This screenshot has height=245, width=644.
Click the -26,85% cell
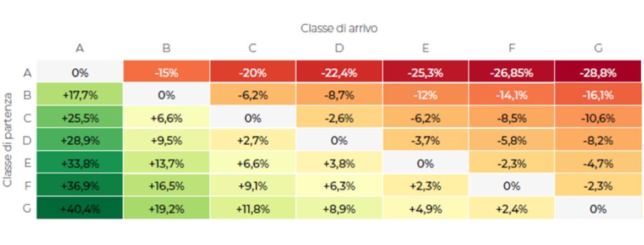coord(511,73)
